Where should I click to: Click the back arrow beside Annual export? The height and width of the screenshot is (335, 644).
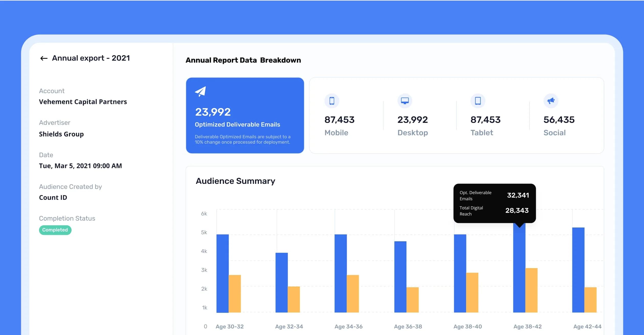tap(44, 58)
